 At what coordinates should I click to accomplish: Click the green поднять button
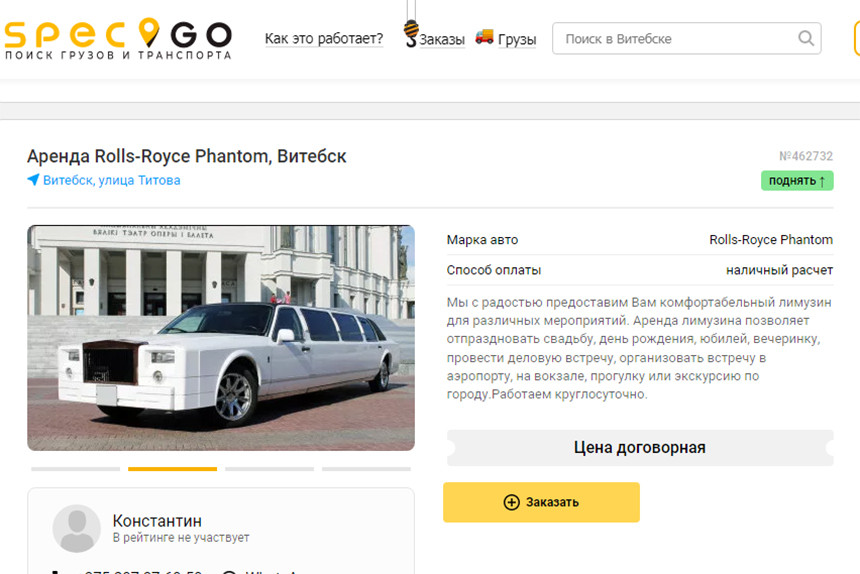tap(797, 180)
